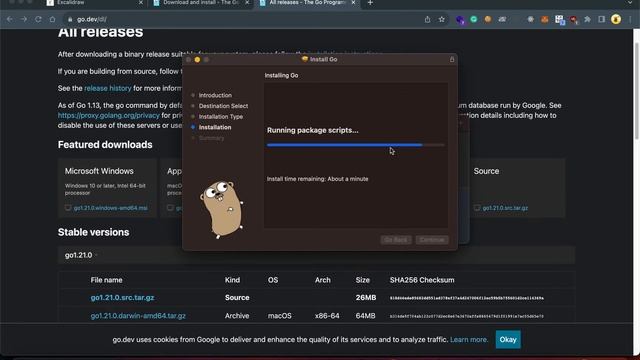640x360 pixels.
Task: Reload the go.dev page
Action: [x=38, y=19]
